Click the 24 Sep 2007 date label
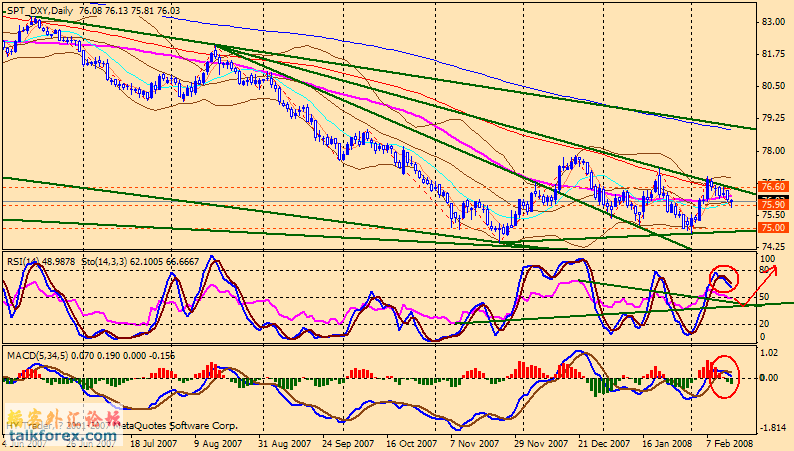Viewport: 794px width, 451px height. tap(348, 443)
